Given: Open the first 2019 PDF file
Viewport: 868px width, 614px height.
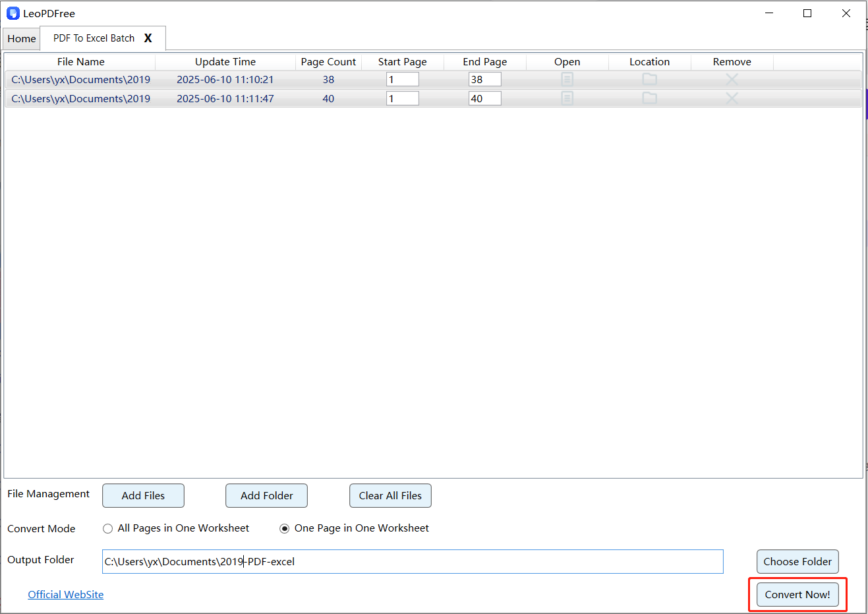Looking at the screenshot, I should click(567, 78).
